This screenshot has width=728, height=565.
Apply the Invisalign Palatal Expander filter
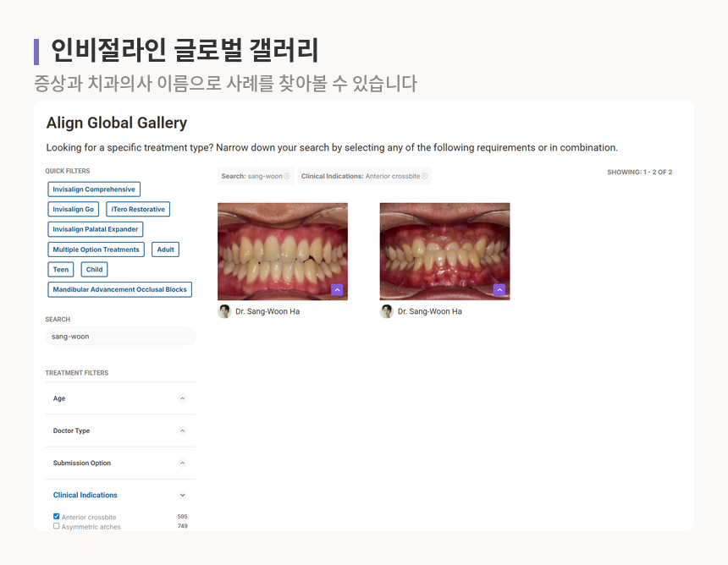coord(95,229)
